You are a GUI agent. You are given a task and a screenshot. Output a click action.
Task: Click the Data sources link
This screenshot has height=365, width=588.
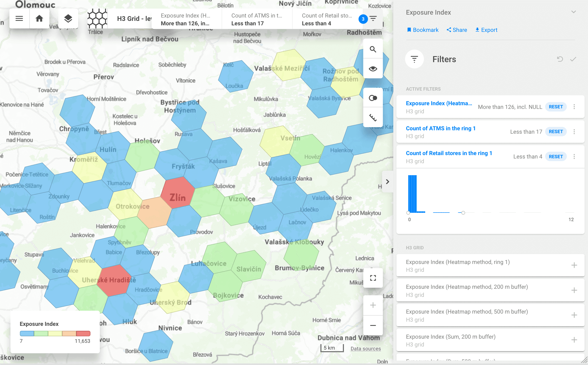coord(366,348)
